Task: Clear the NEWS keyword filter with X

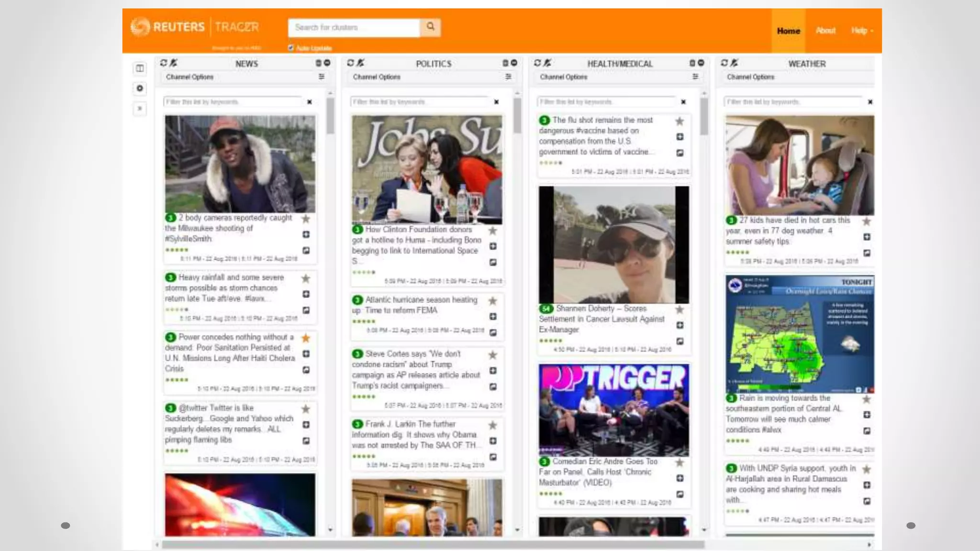Action: (310, 102)
